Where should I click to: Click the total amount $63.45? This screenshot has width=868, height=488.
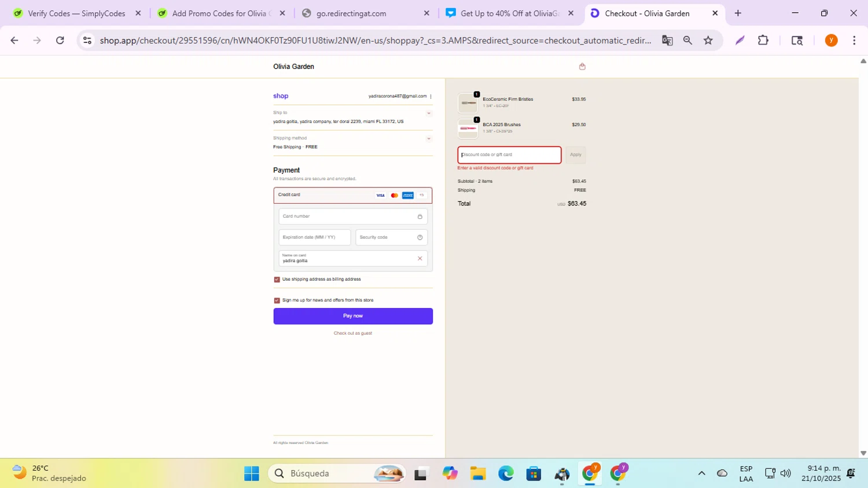577,204
